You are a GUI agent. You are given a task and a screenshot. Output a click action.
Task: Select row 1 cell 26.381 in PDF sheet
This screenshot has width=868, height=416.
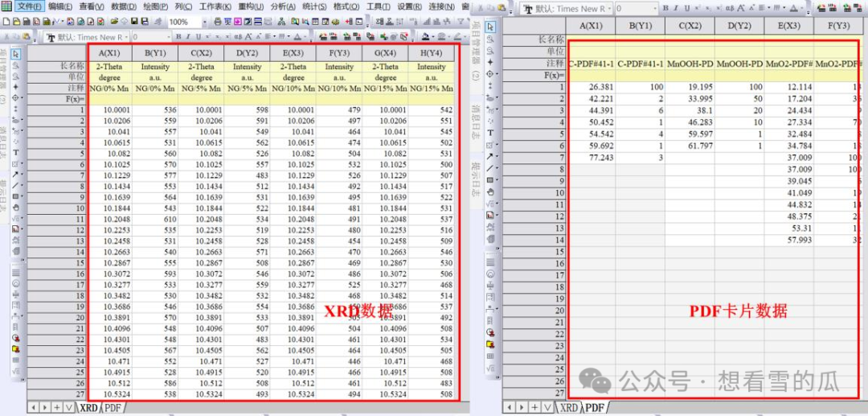coord(591,87)
